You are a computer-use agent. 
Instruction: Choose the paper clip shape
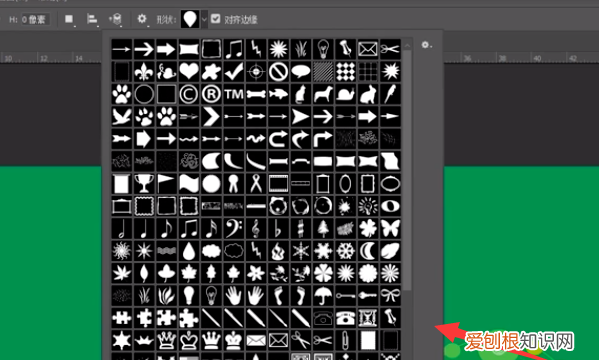point(345,341)
